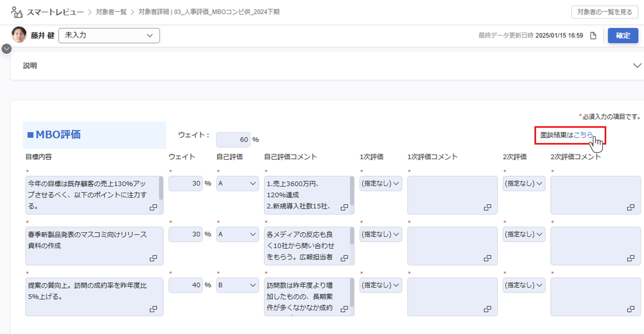Image resolution: width=644 pixels, height=334 pixels.
Task: Open second row 自己評価 dropdown showing A
Action: click(x=237, y=234)
